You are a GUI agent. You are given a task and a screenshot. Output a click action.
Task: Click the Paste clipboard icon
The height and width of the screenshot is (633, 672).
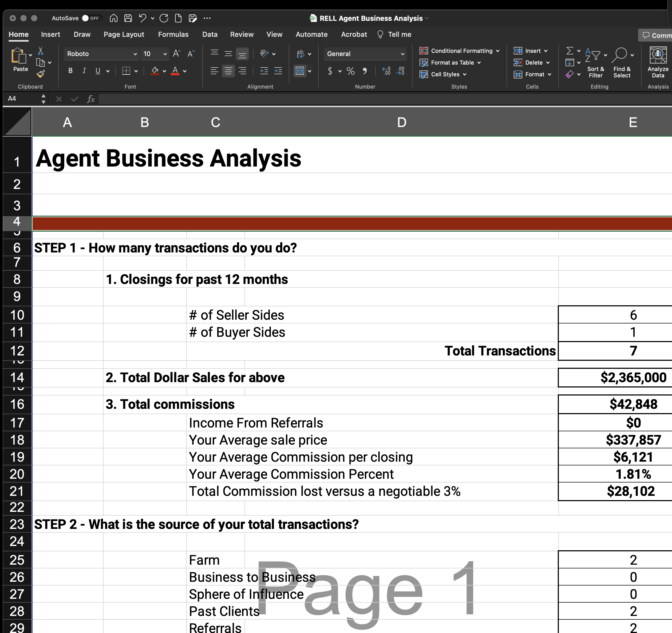pyautogui.click(x=19, y=56)
